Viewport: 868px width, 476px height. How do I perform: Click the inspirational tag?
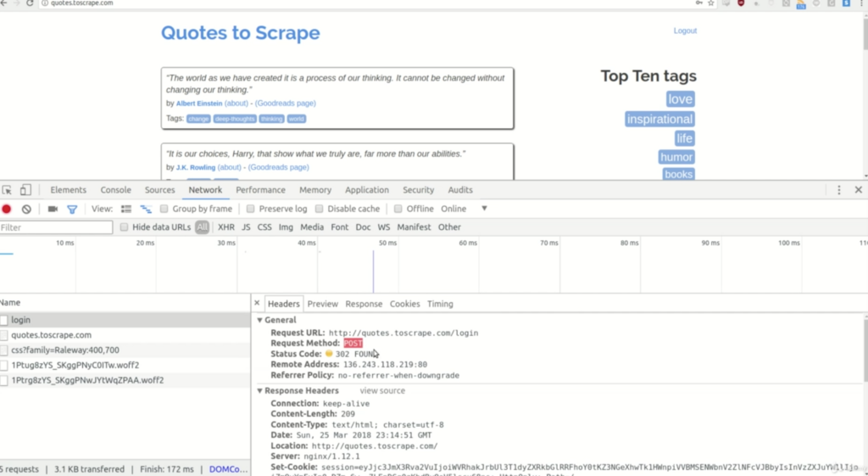[659, 119]
